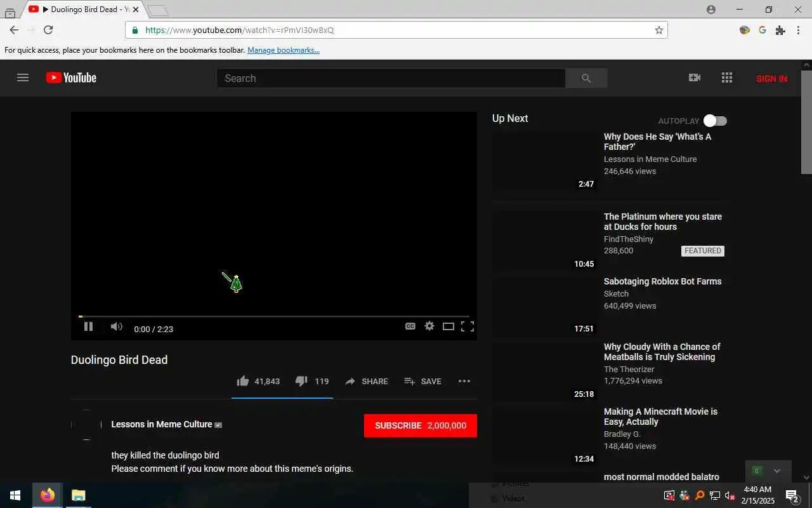
Task: Focus the YouTube Search field
Action: (391, 78)
